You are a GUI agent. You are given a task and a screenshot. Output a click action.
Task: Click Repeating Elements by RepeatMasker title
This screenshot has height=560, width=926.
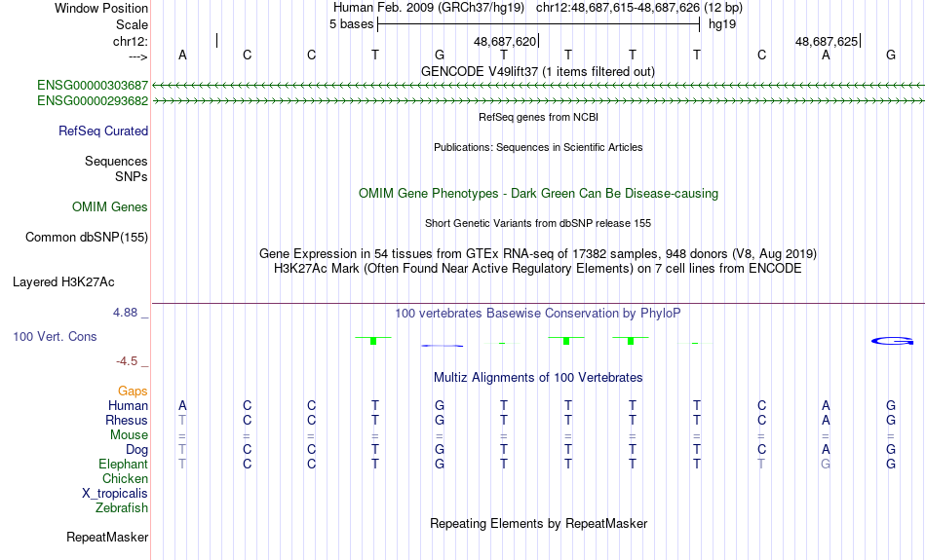[539, 523]
